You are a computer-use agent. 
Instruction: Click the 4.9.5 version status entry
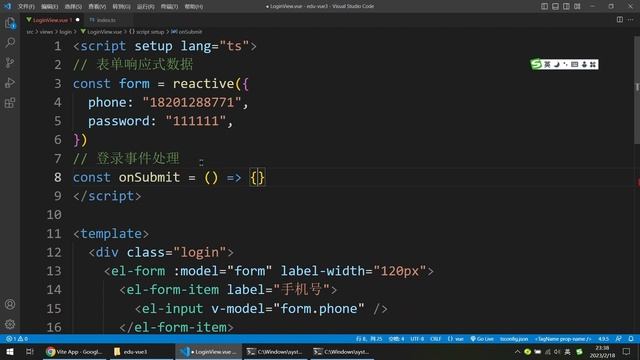[x=603, y=339]
